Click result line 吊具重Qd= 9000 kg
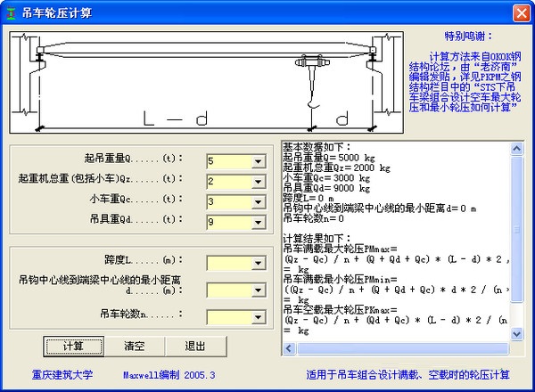The height and width of the screenshot is (392, 535). click(326, 188)
